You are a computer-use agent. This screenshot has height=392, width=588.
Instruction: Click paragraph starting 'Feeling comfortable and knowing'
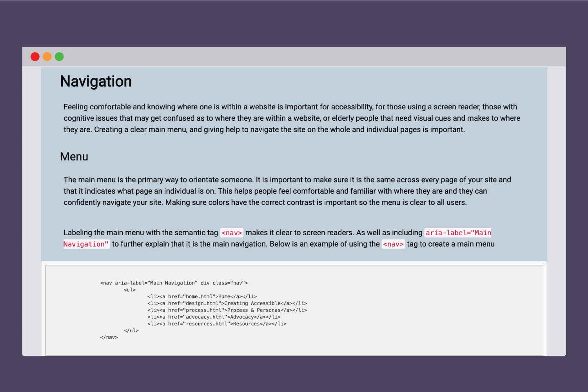coord(292,118)
